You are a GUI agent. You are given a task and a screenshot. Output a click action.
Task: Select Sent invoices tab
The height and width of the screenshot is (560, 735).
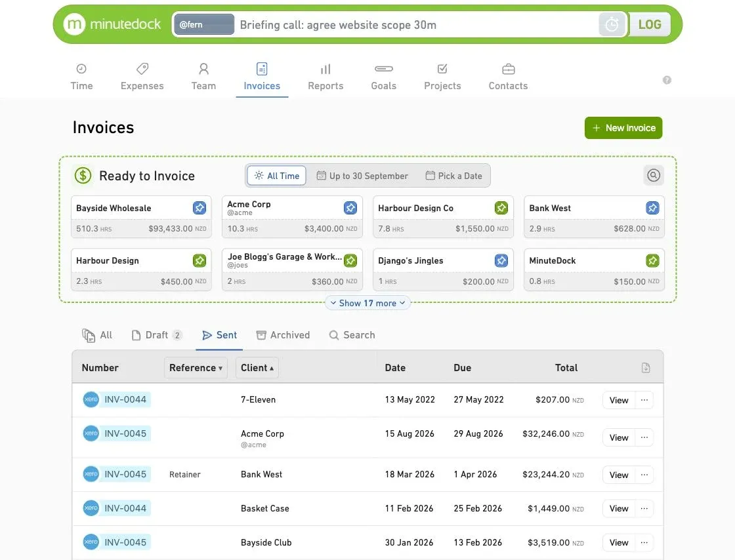(x=219, y=335)
